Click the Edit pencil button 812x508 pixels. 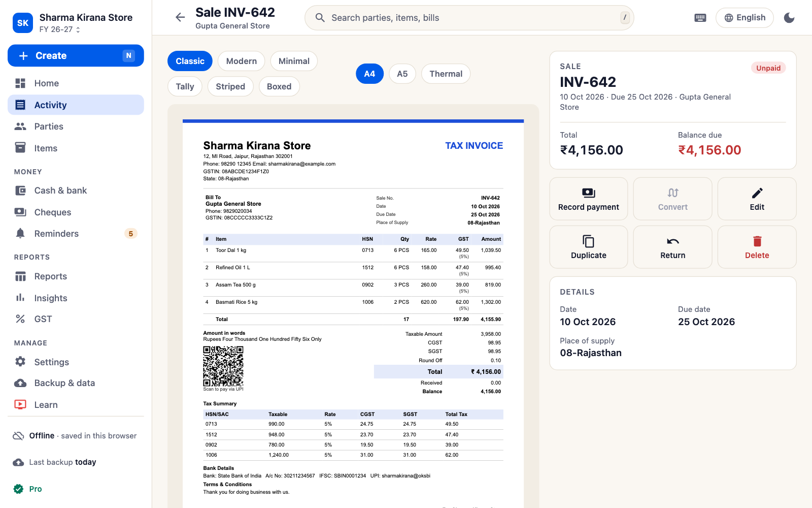[x=757, y=199]
